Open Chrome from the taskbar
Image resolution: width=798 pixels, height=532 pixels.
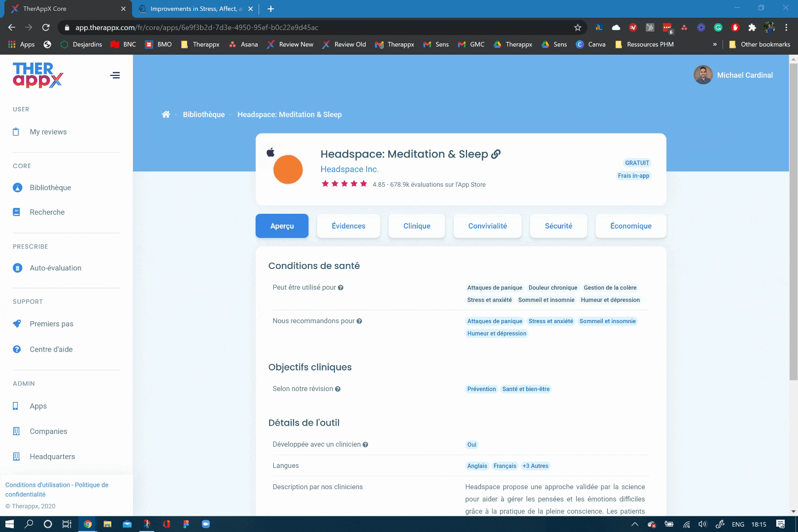click(x=88, y=524)
